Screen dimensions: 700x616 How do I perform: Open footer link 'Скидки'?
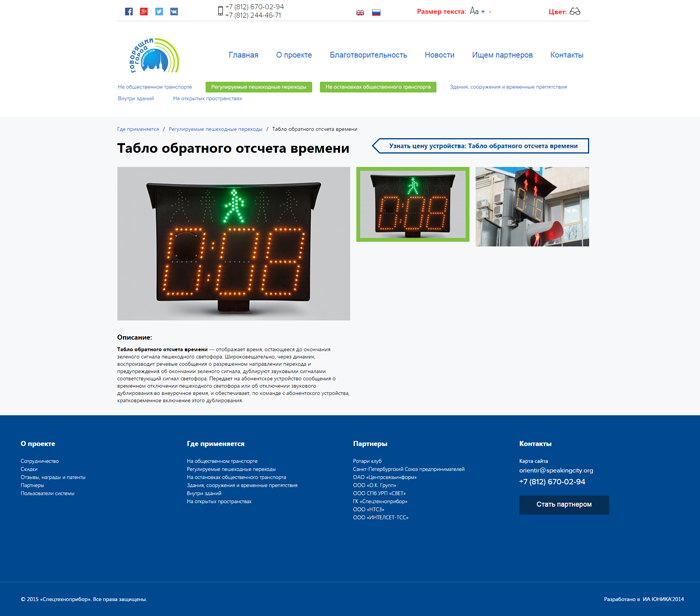tap(29, 469)
